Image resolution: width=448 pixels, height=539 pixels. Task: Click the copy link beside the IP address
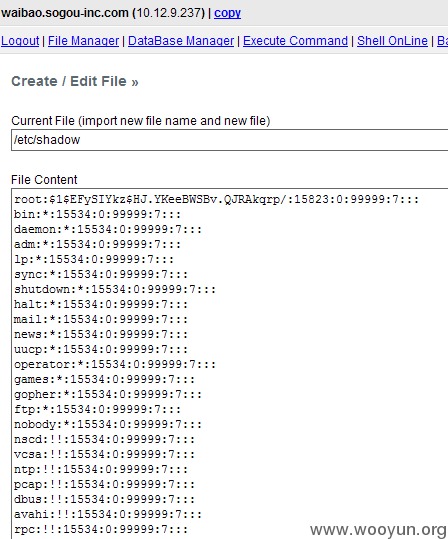(227, 13)
